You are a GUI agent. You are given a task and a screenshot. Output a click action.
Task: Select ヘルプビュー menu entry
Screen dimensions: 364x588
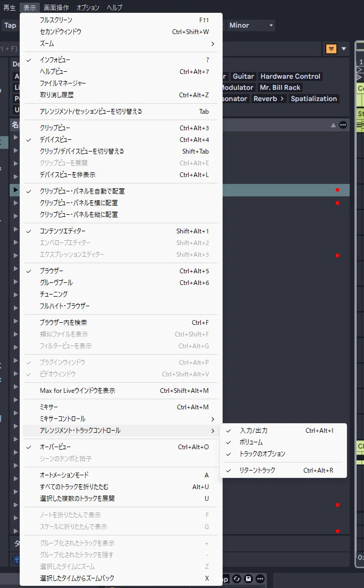coord(120,72)
